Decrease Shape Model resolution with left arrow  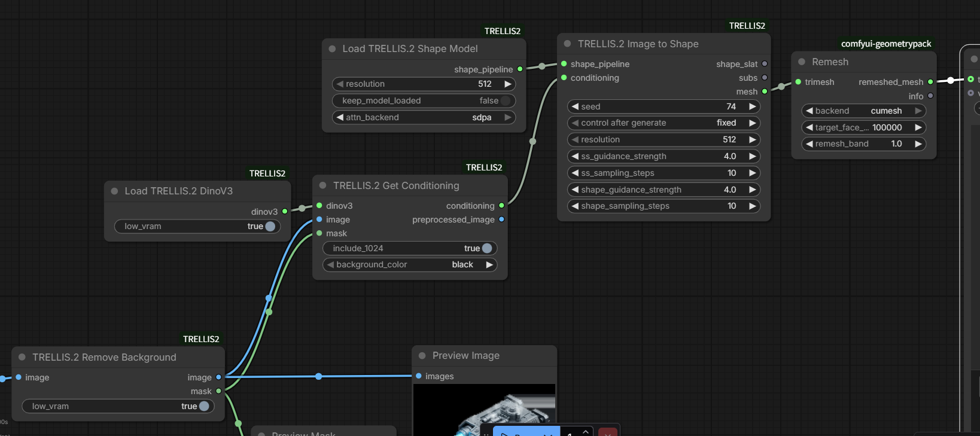pyautogui.click(x=340, y=84)
